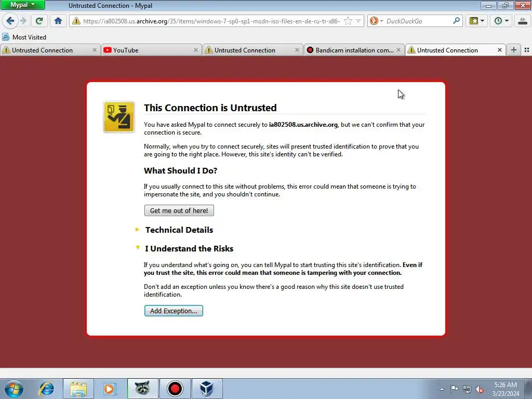Show hidden system tray icons
Image resolution: width=532 pixels, height=399 pixels.
[x=442, y=389]
